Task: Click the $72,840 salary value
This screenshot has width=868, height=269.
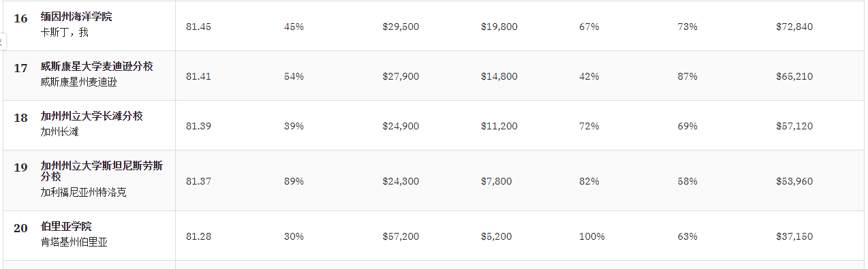Action: point(794,27)
